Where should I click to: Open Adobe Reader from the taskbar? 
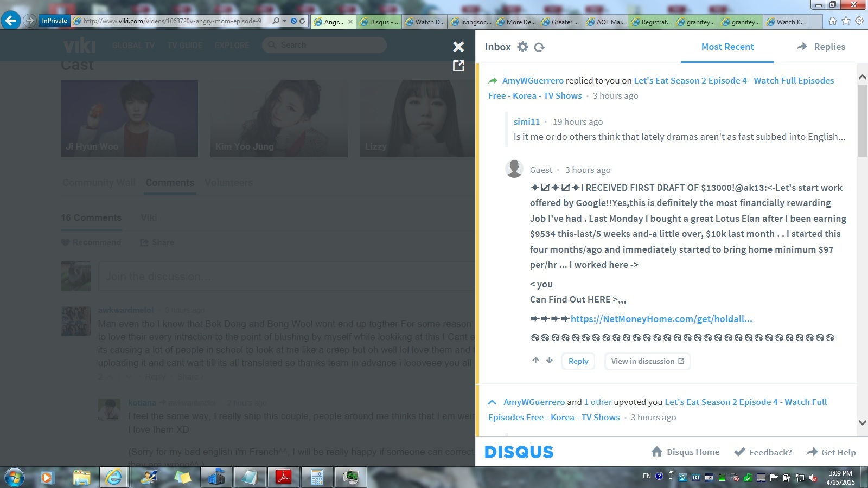283,477
